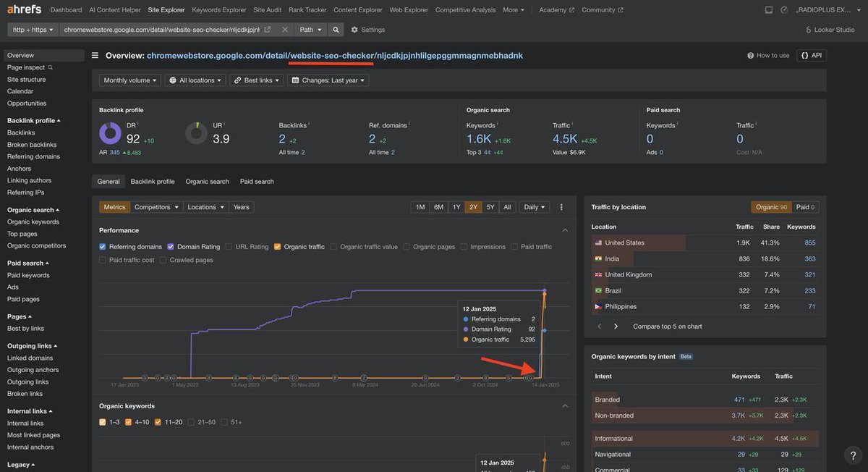Open the Backlink profile tab
868x472 pixels.
pos(153,182)
